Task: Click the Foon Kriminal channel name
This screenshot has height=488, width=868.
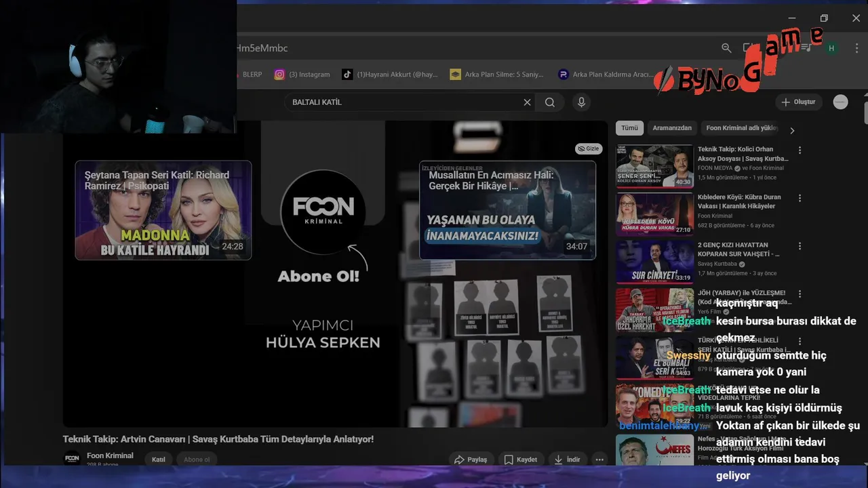Action: (110, 455)
